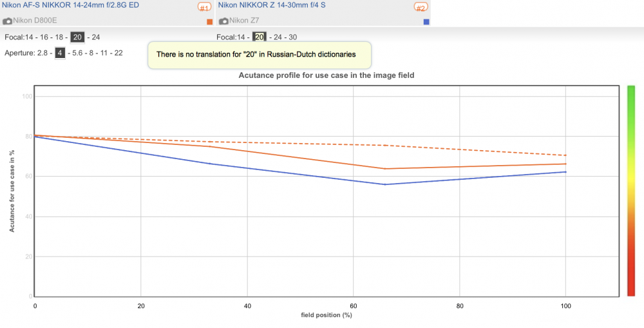Select focal 16 for lens #1
This screenshot has height=328, width=644.
(44, 37)
